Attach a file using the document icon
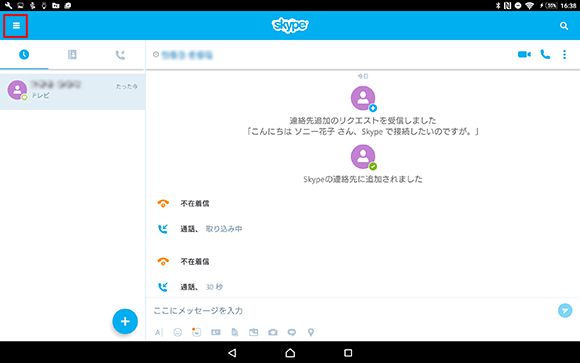This screenshot has width=580, height=363. (235, 332)
